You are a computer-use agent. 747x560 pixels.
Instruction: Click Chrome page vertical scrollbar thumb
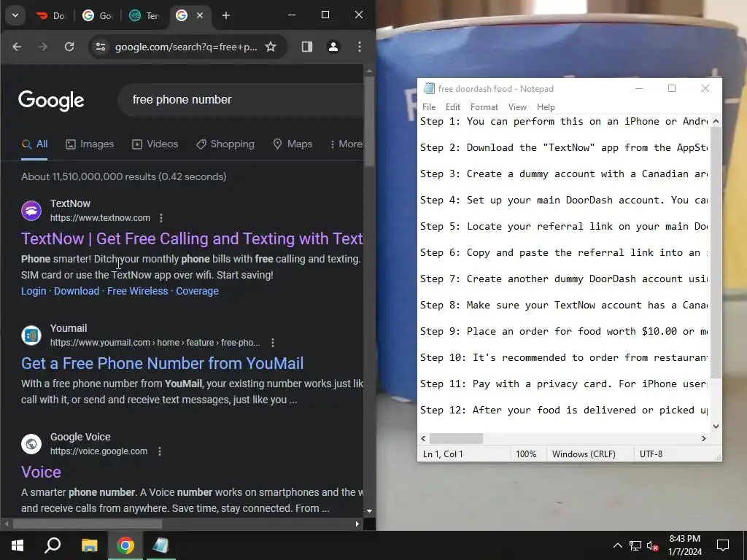(369, 122)
